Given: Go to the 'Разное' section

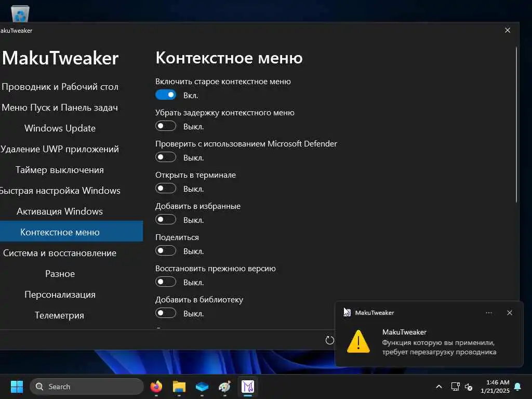Looking at the screenshot, I should (x=60, y=274).
